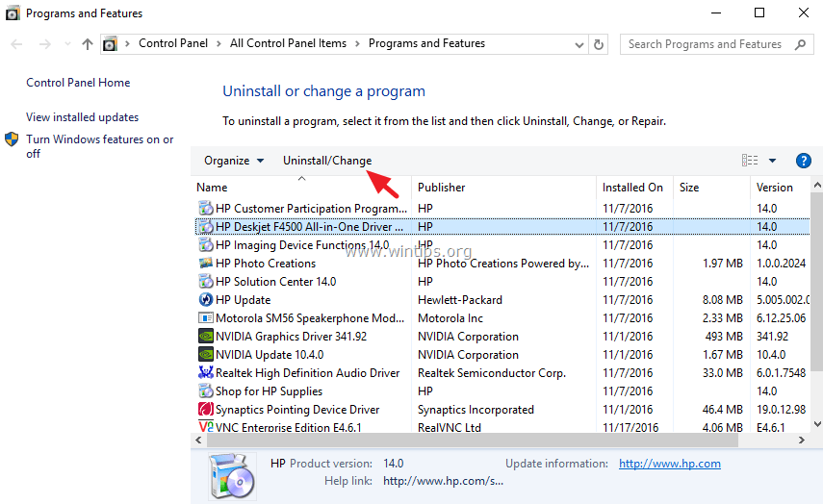Click Hewlett-Packard publisher cell
823x504 pixels.
[460, 300]
